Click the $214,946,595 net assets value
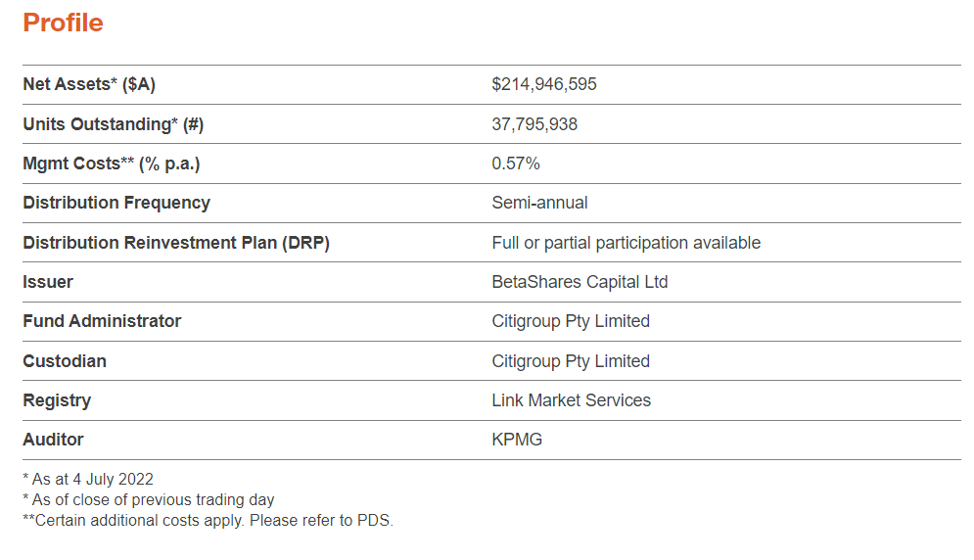 coord(544,84)
